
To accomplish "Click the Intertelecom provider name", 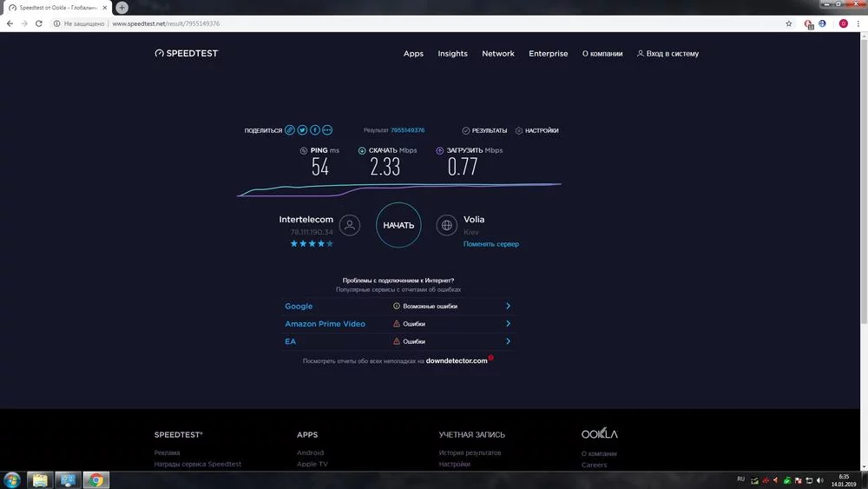I will coord(306,219).
